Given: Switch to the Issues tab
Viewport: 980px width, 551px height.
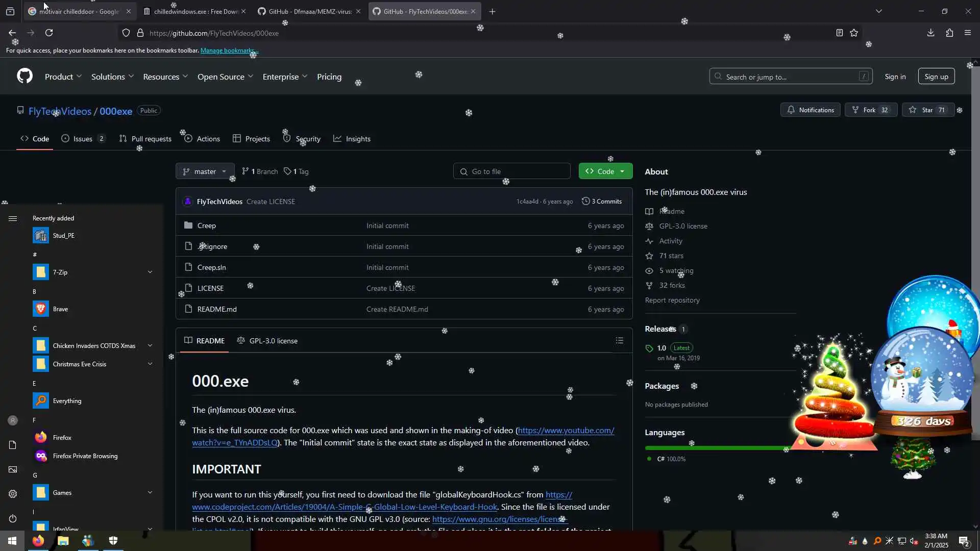Looking at the screenshot, I should 83,139.
